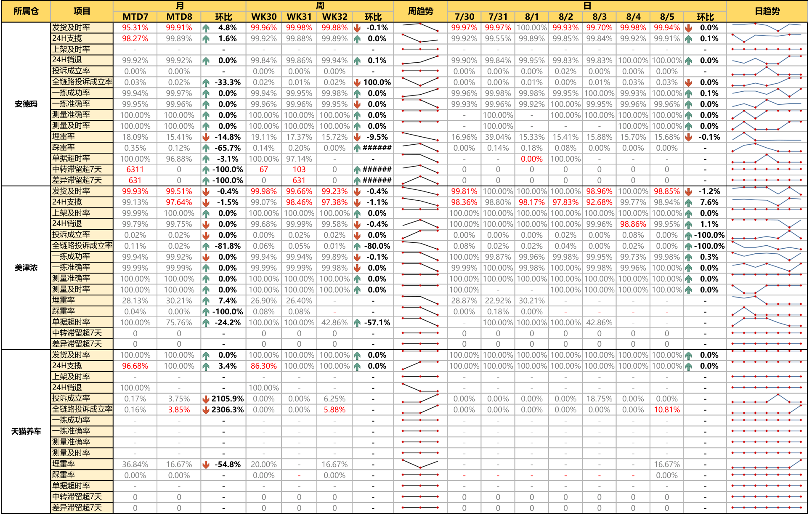
Task: Select the 6.25% cell under WK32
Action: (334, 399)
